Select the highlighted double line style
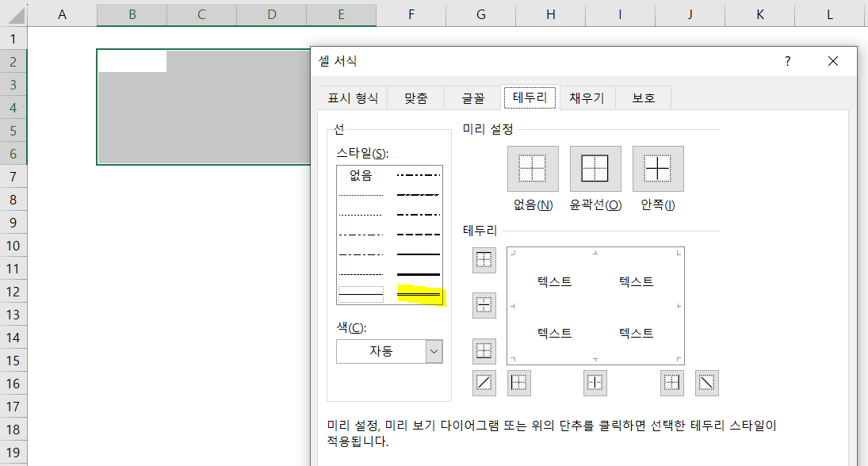This screenshot has height=466, width=868. coord(419,296)
